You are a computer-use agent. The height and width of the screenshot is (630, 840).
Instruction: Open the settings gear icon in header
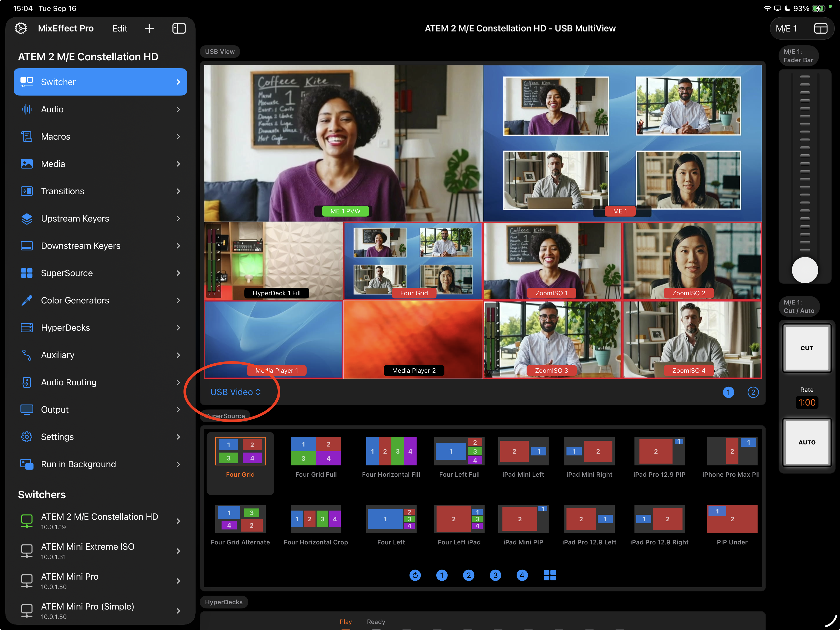point(21,28)
